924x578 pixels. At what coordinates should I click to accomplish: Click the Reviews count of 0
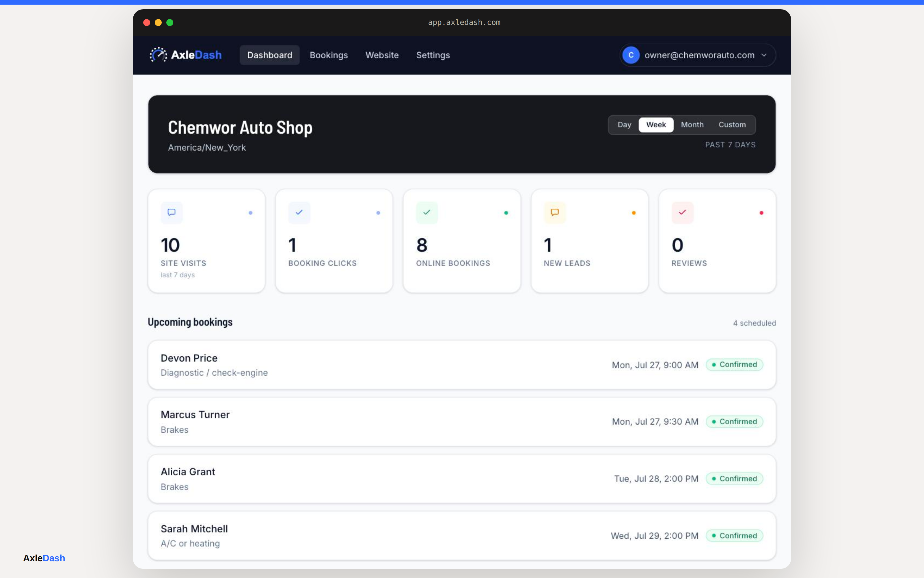click(677, 245)
